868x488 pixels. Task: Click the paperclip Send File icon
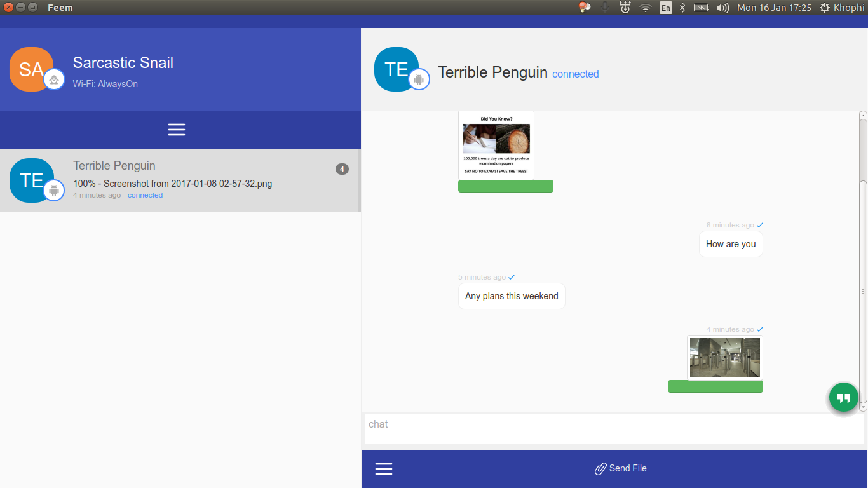(x=600, y=469)
